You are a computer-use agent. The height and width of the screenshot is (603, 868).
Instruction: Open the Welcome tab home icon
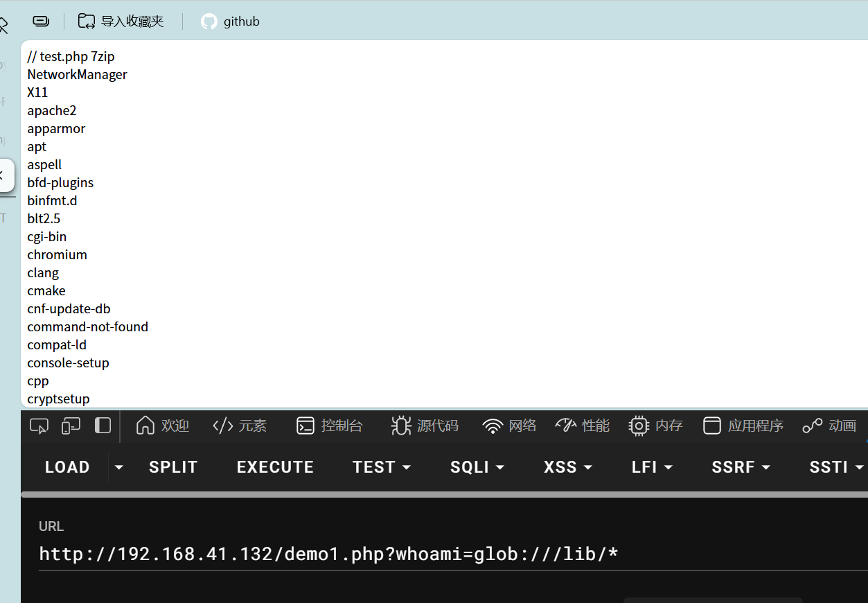pos(145,426)
